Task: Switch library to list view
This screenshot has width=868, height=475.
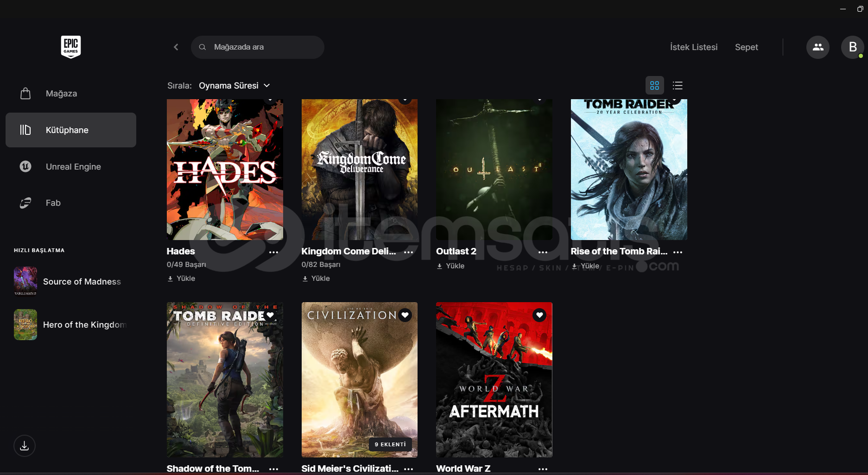Action: pos(678,85)
